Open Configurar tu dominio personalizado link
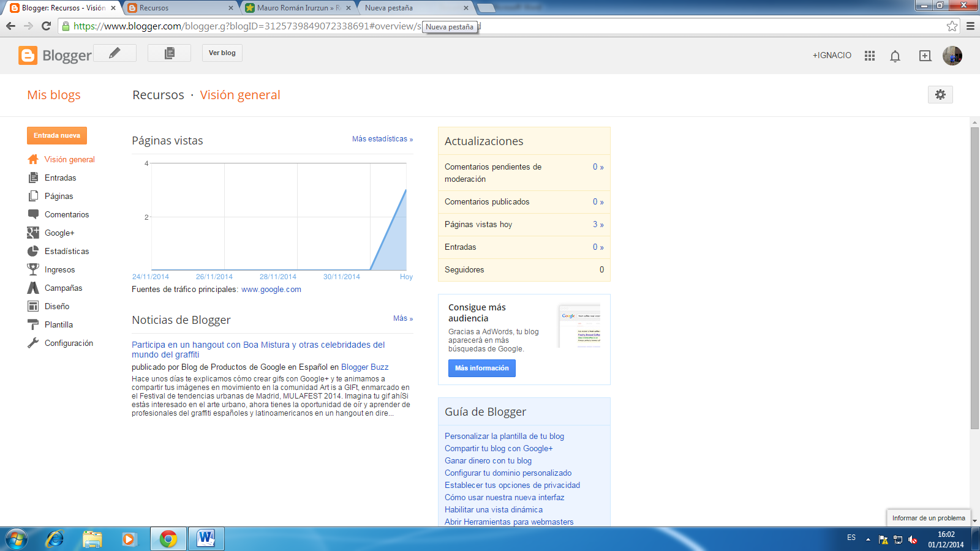The width and height of the screenshot is (980, 551). click(508, 473)
